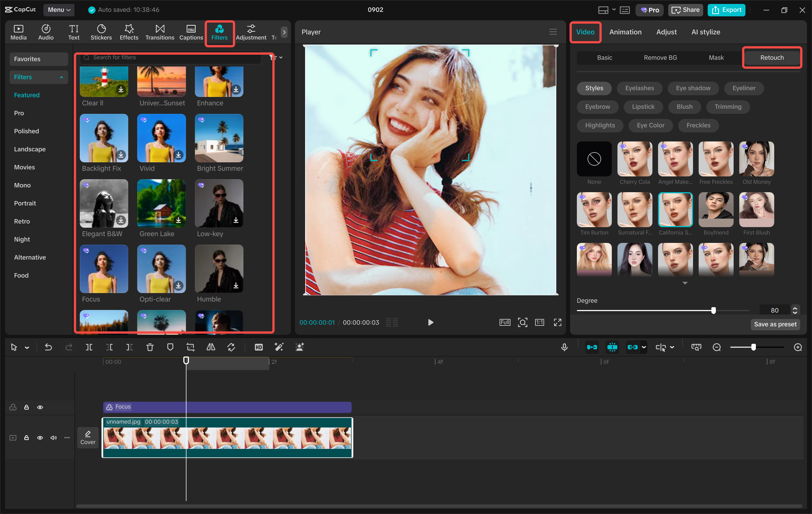Switch to the Animation tab
Image resolution: width=812 pixels, height=514 pixels.
click(625, 32)
